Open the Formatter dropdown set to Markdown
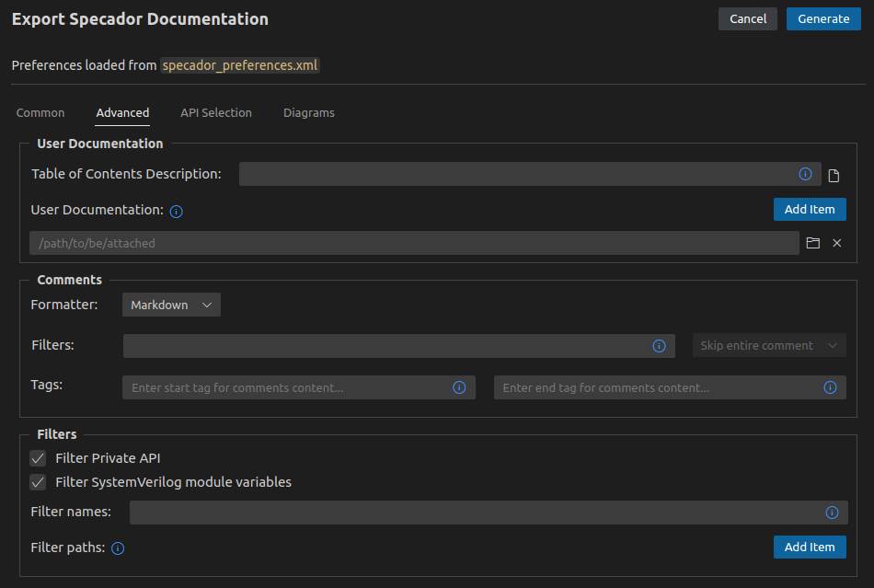This screenshot has height=588, width=874. pos(171,304)
